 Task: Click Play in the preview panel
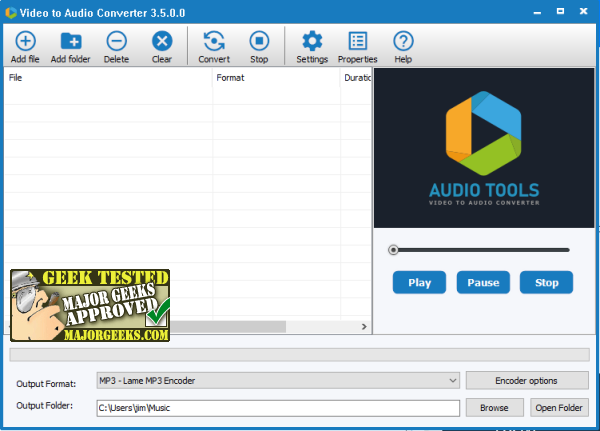[x=419, y=282]
